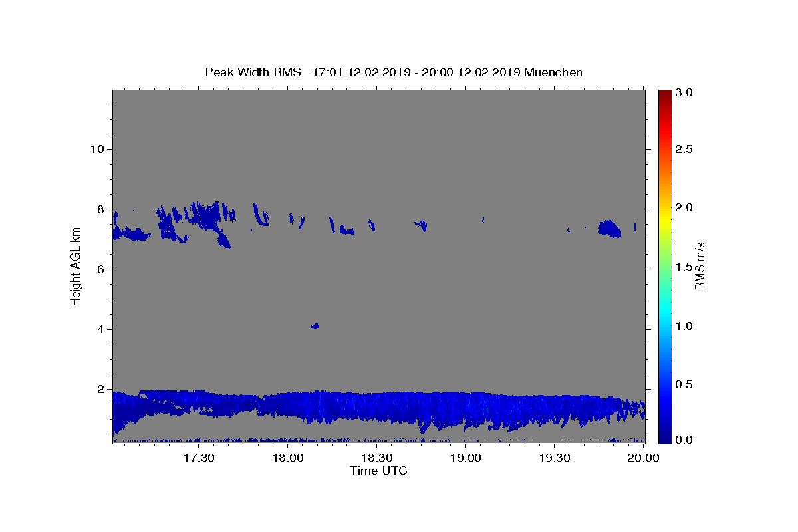Click the colorbar value 1.0

click(685, 326)
